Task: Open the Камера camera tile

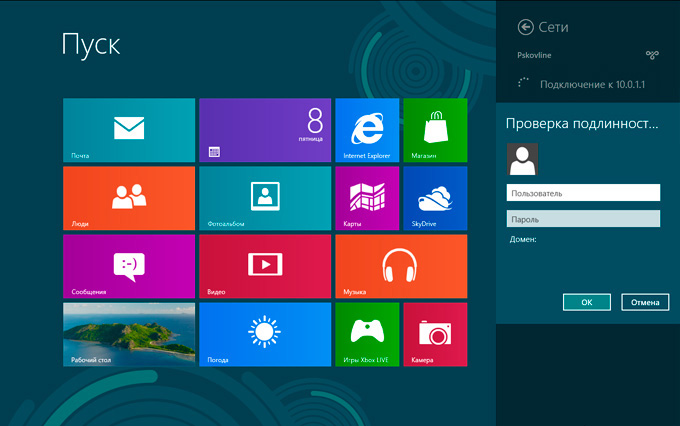Action: 435,334
